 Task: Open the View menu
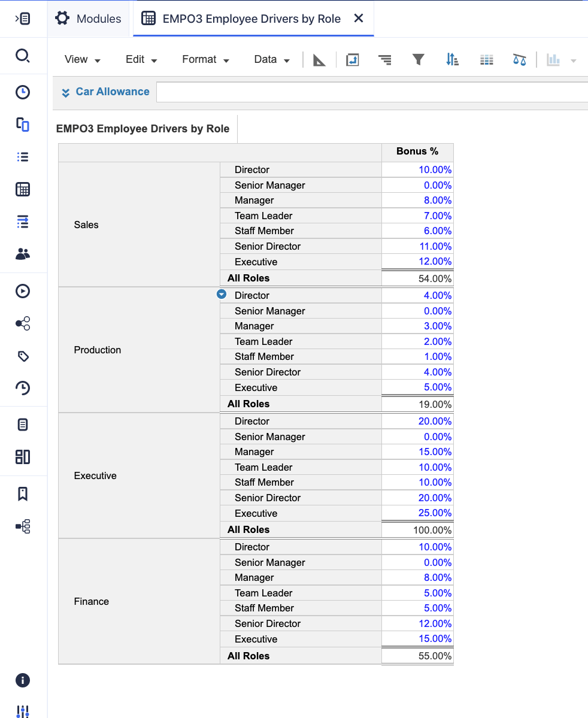pos(82,59)
